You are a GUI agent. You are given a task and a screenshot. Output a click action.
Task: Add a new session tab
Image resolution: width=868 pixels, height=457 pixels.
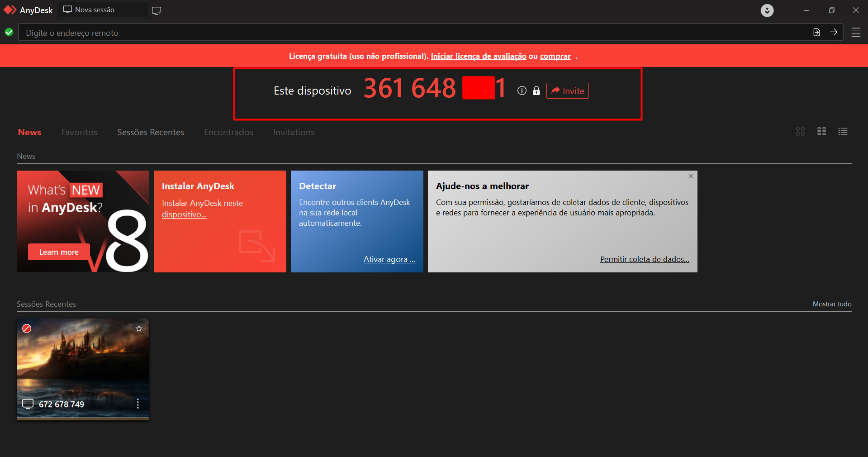(157, 10)
